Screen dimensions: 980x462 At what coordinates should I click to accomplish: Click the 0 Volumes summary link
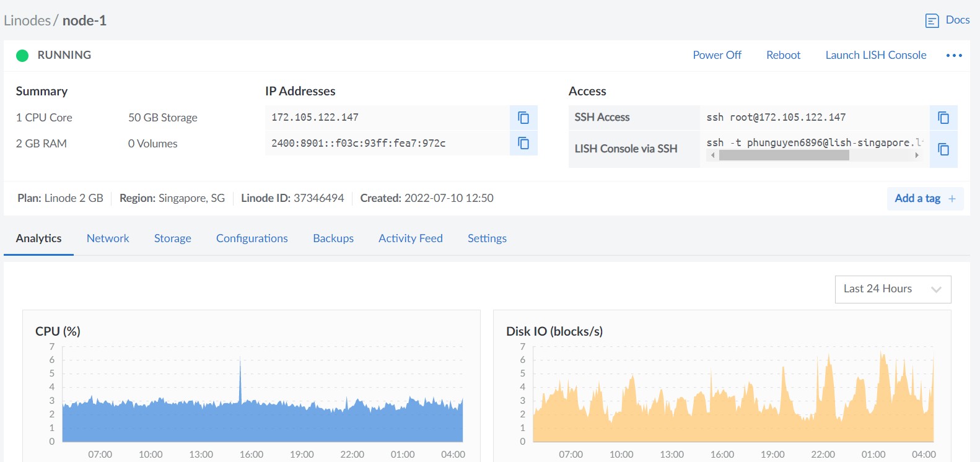pos(152,144)
